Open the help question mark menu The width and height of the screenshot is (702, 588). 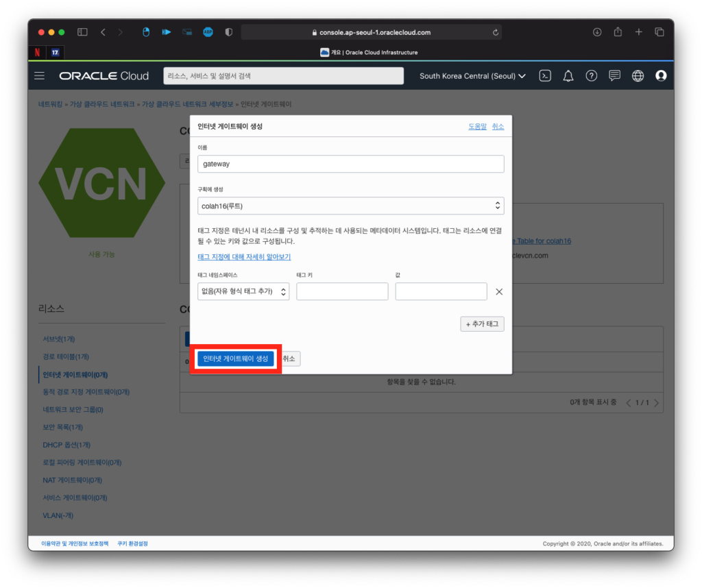(x=591, y=76)
